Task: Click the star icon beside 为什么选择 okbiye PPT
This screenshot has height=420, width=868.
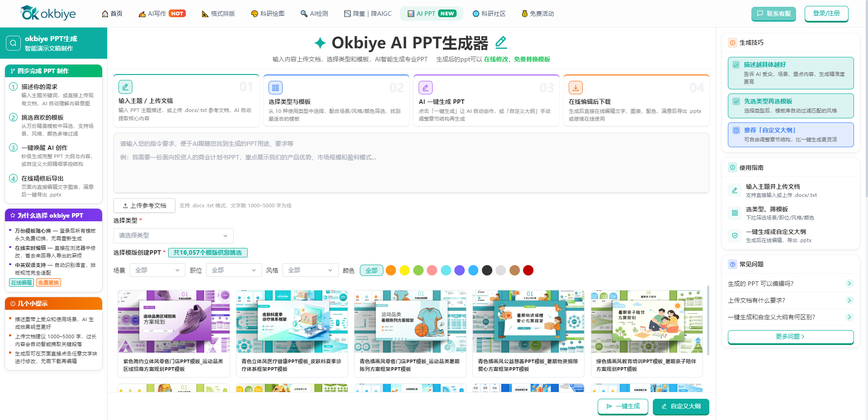Action: pos(13,215)
